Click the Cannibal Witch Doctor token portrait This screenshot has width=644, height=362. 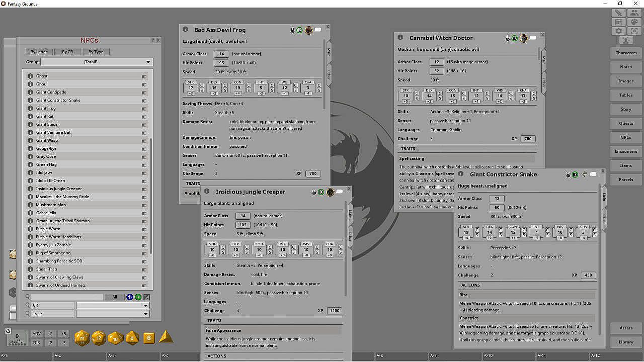pos(524,38)
